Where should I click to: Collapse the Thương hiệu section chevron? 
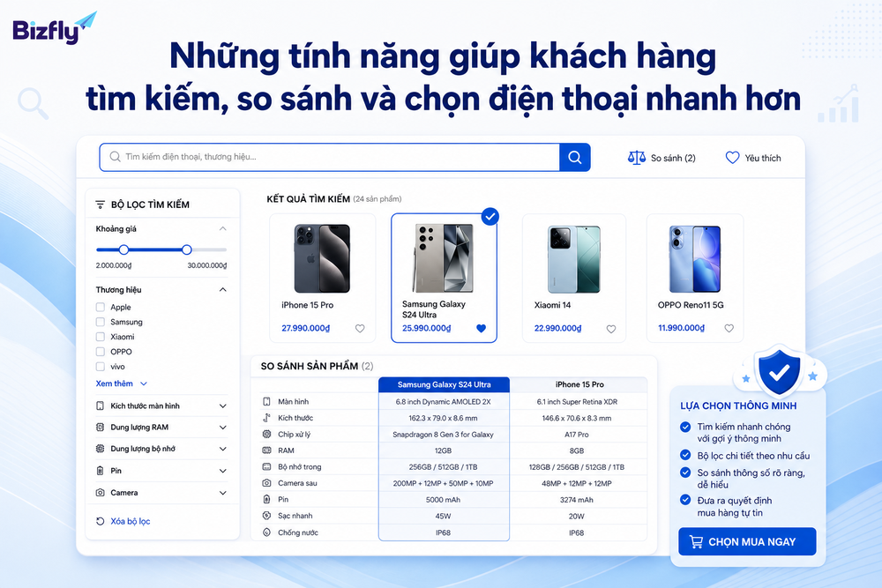pos(223,289)
